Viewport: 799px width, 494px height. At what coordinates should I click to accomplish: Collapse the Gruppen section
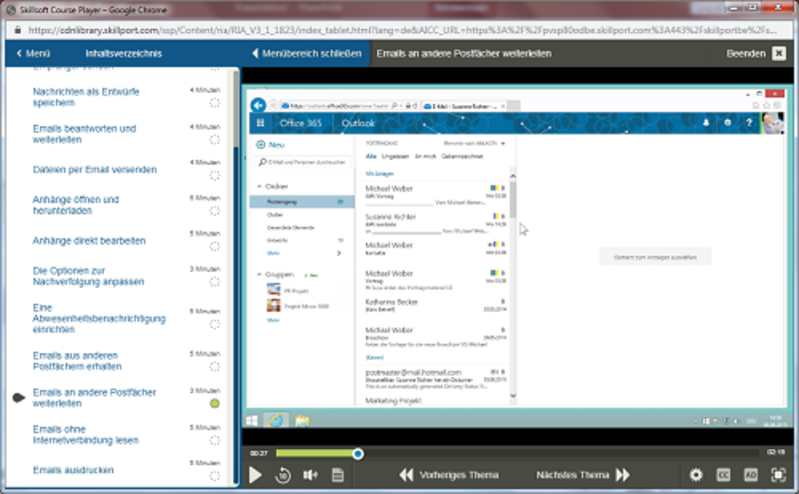coord(259,275)
